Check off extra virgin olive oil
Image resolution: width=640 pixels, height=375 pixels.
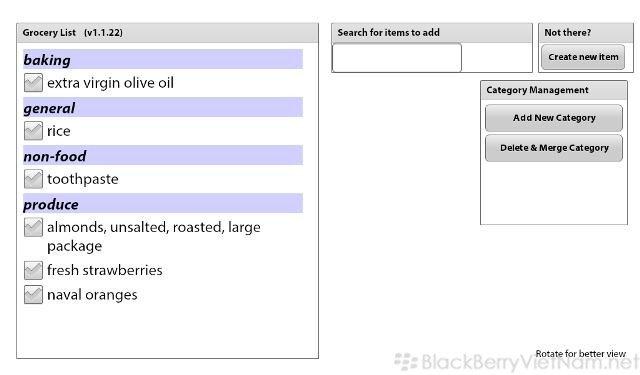point(33,83)
